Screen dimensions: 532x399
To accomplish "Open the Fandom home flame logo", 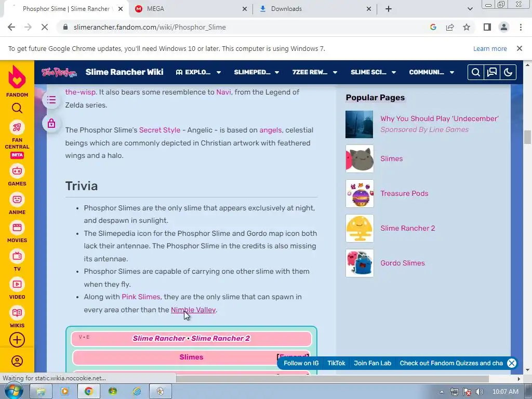I will click(17, 76).
